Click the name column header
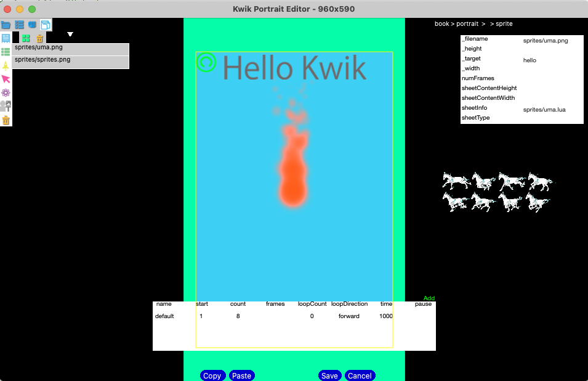This screenshot has height=381, width=588. (164, 304)
